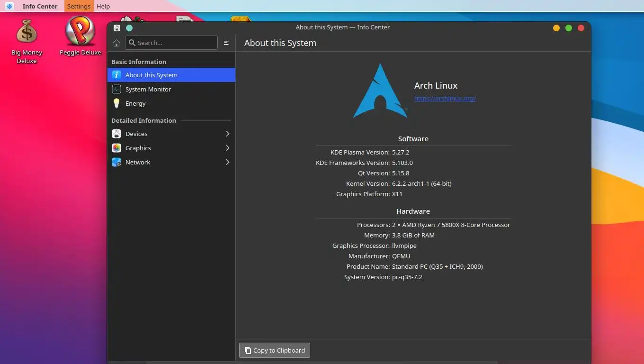This screenshot has height=364, width=644.
Task: Expand the Devices category chevron
Action: [227, 134]
